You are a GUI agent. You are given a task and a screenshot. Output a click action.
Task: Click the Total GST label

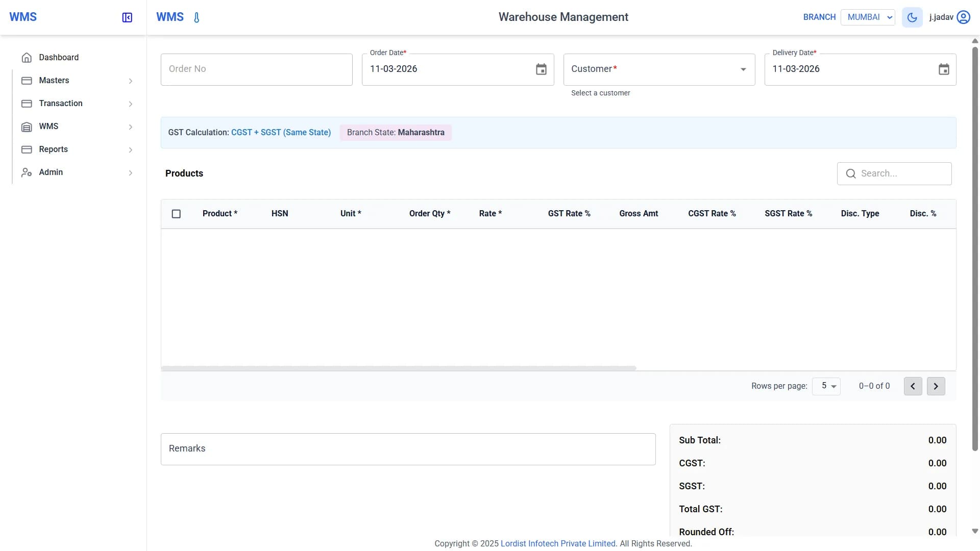(700, 509)
